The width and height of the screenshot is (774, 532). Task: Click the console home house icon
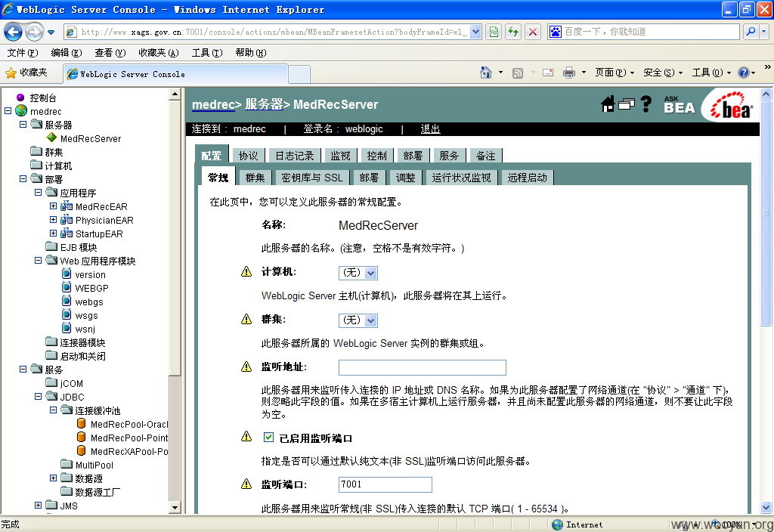point(608,104)
